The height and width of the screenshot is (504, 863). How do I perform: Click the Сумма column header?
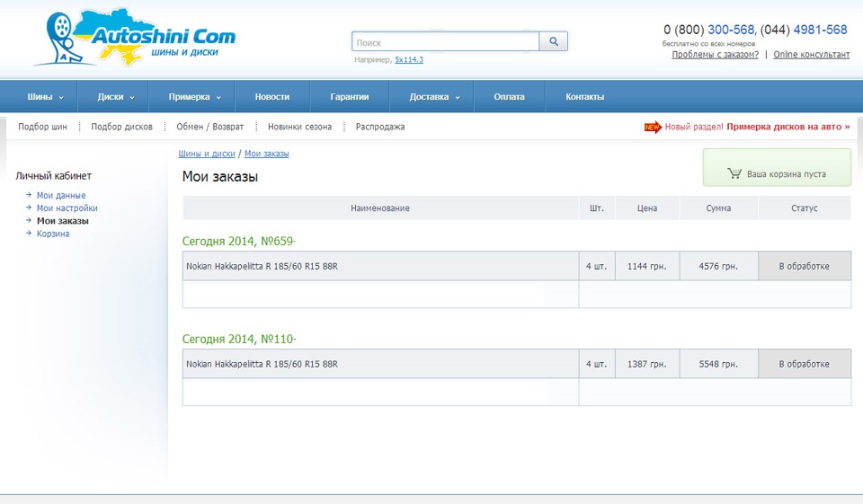[x=718, y=208]
